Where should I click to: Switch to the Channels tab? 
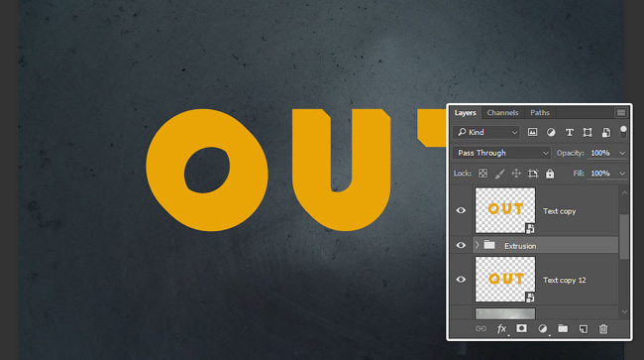pyautogui.click(x=502, y=113)
